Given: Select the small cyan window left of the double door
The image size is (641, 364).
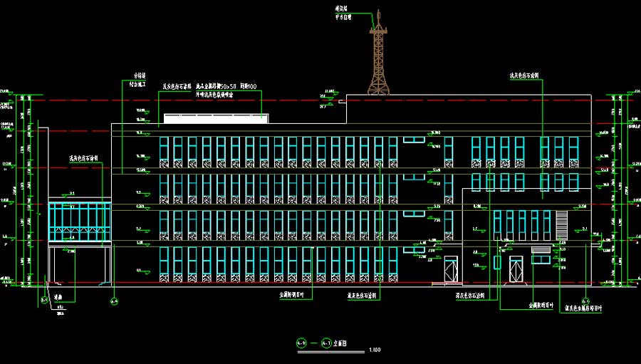Looking at the screenshot, I should coord(497,262).
